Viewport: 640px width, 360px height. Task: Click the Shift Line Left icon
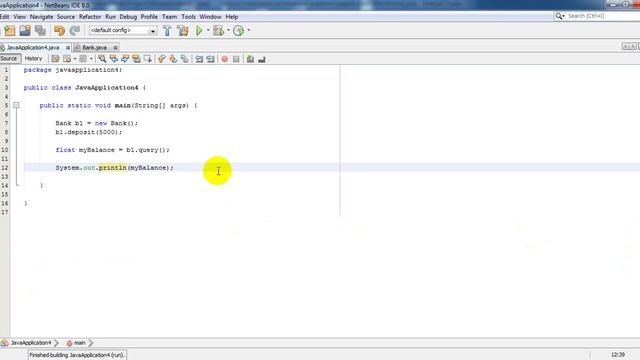(x=199, y=59)
